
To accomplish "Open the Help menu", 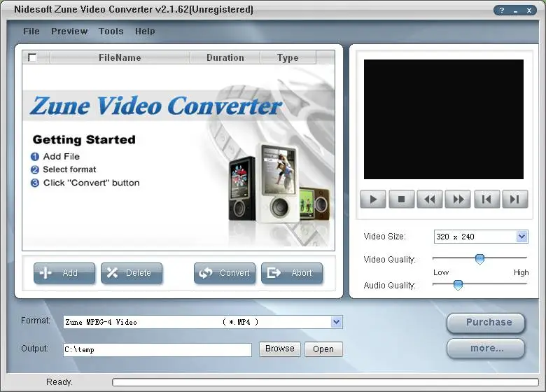I will pyautogui.click(x=145, y=31).
